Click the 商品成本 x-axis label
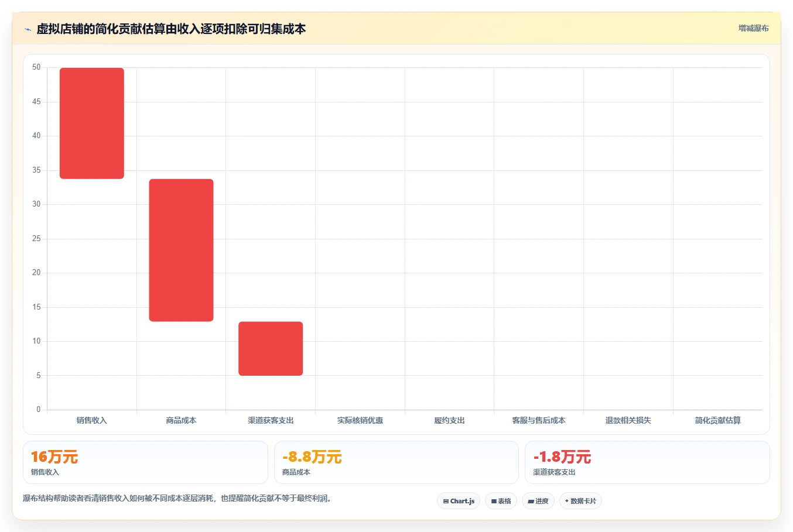The width and height of the screenshot is (793, 532). 181,420
